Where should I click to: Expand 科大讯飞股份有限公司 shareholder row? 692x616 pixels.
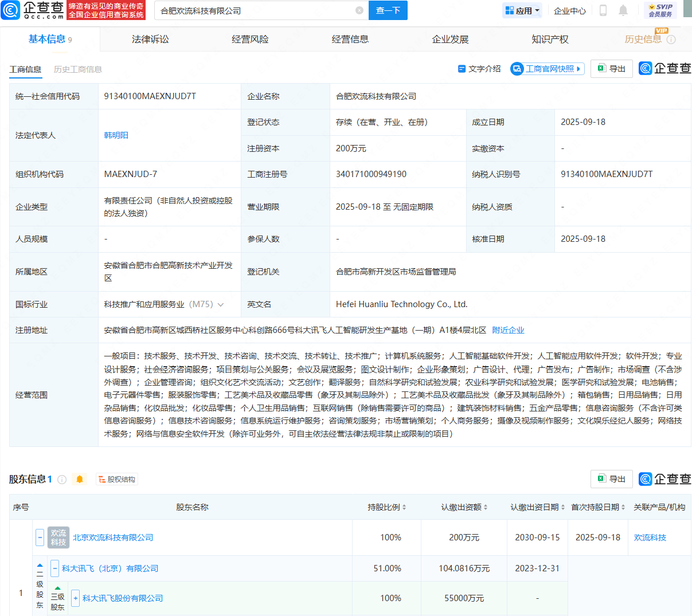[75, 598]
